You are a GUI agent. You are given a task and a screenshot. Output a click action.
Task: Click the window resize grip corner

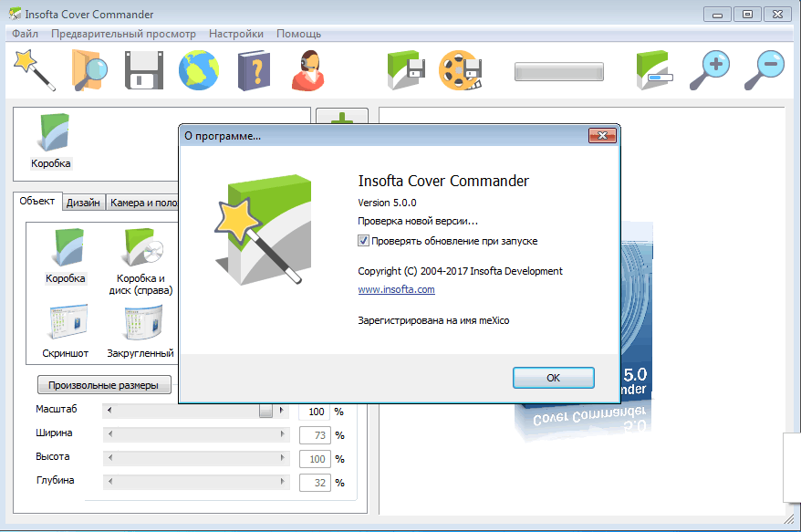[x=789, y=519]
